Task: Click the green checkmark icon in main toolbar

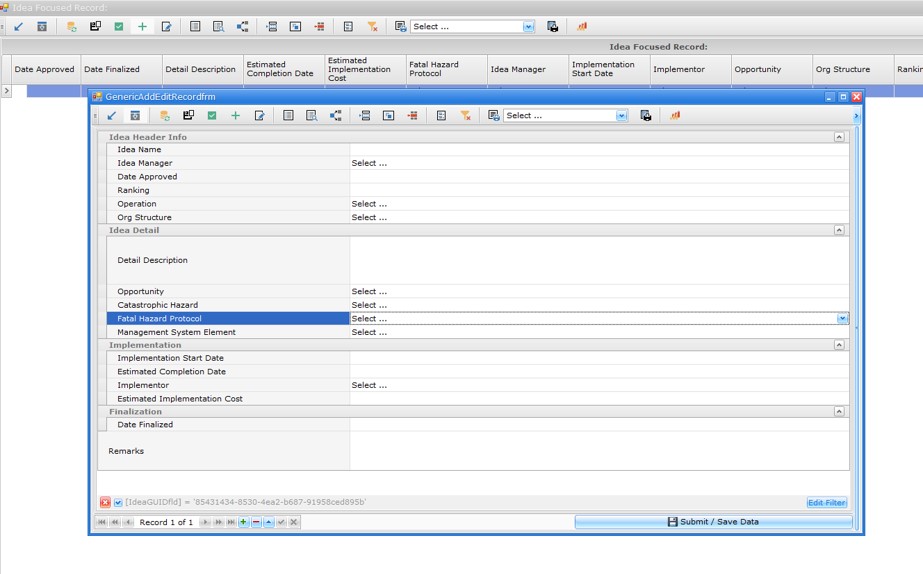Action: pos(119,27)
